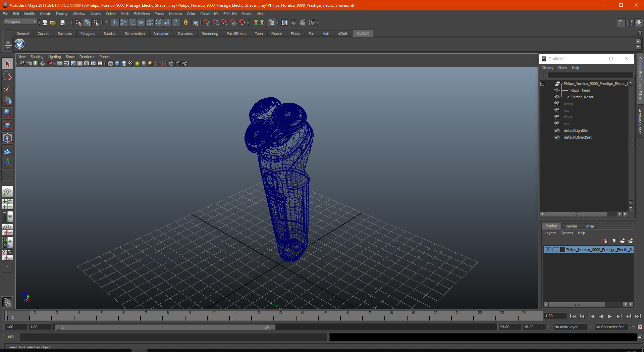Enable snap to points magnet icon
Viewport: 644px width, 352px height.
click(x=224, y=22)
